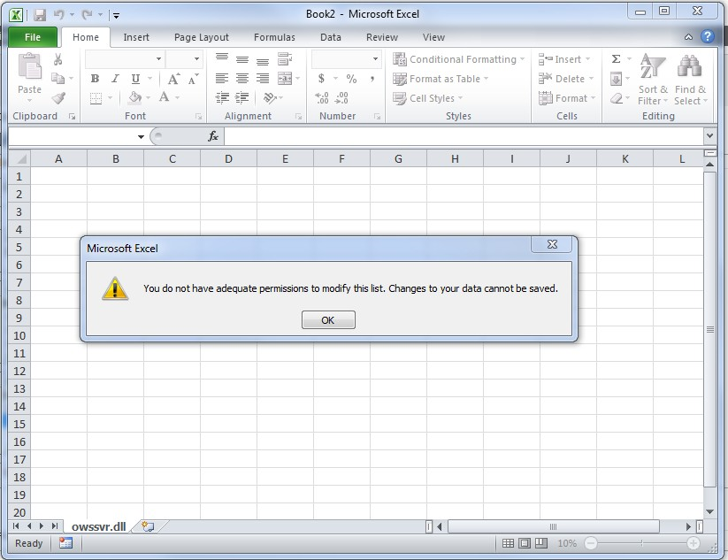Click the Paste clipboard icon
This screenshot has width=728, height=560.
(30, 66)
